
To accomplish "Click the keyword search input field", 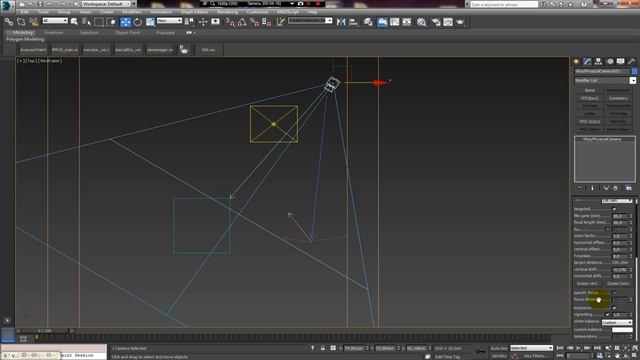I will (504, 4).
